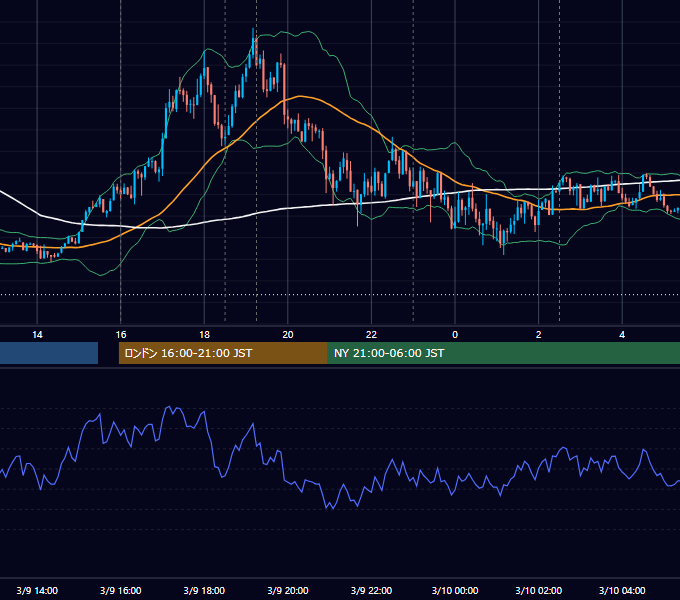Click the 3/9 18:00 label on oscillator axis
Viewport: 680px width, 600px height.
pos(204,590)
